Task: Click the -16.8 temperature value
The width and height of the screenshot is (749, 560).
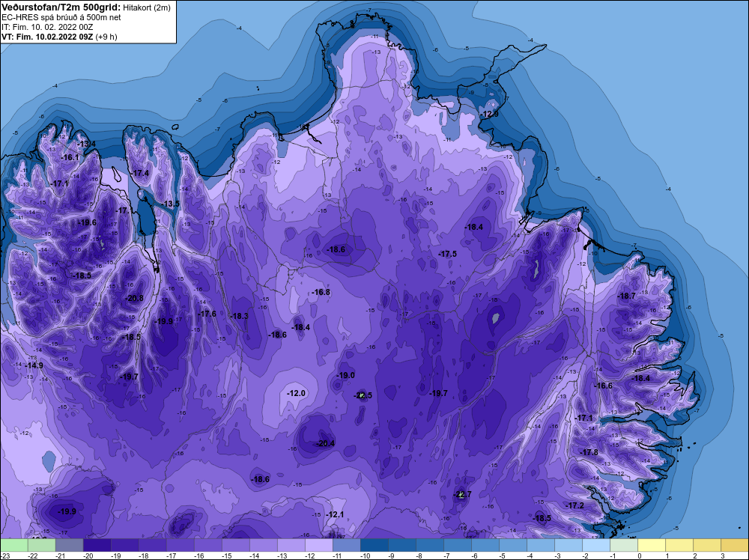Action: (x=321, y=292)
